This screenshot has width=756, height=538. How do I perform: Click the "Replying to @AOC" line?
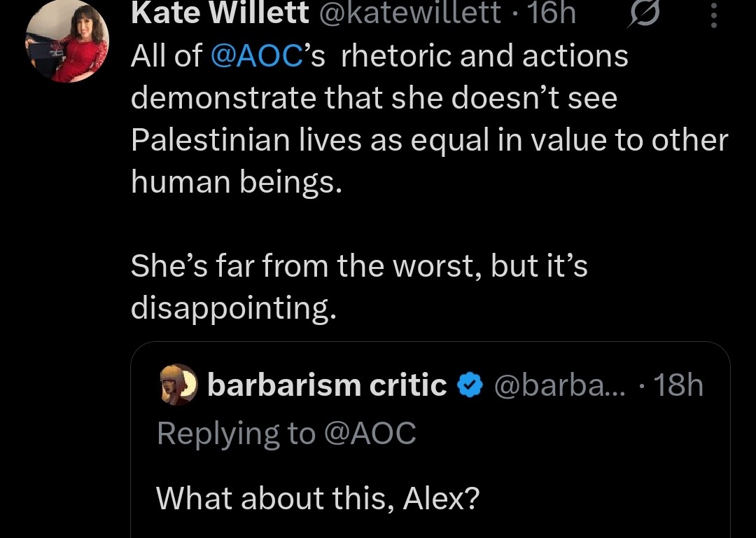click(x=286, y=434)
